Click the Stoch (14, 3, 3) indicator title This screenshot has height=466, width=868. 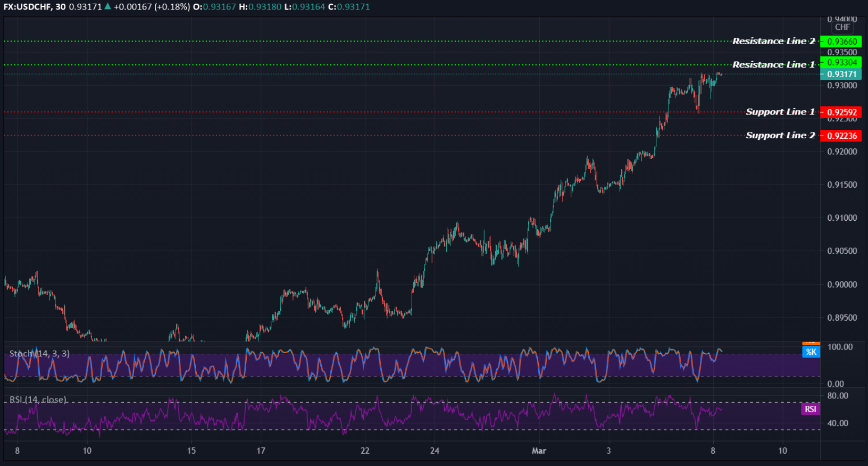(x=39, y=353)
